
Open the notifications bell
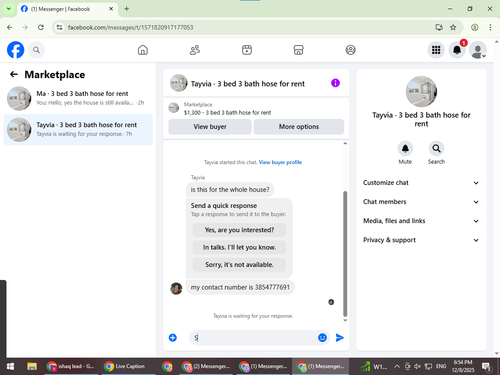(457, 50)
